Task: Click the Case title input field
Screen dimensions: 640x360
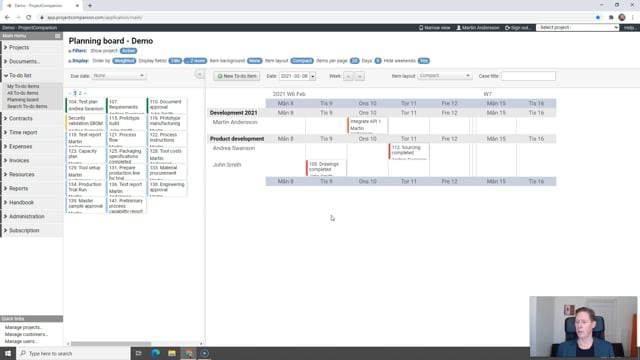Action: (528, 76)
